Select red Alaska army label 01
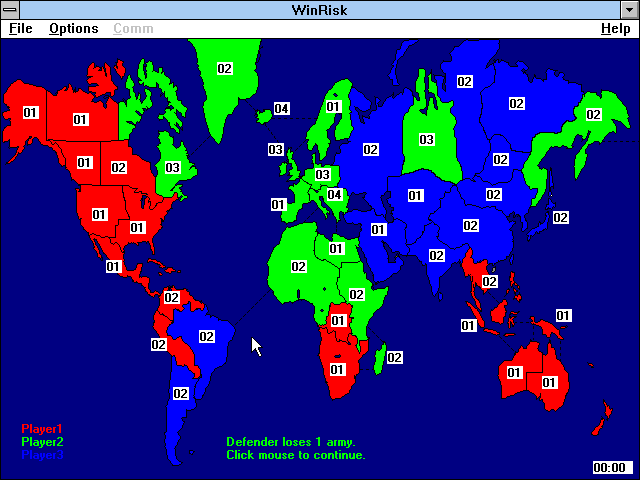 30,113
